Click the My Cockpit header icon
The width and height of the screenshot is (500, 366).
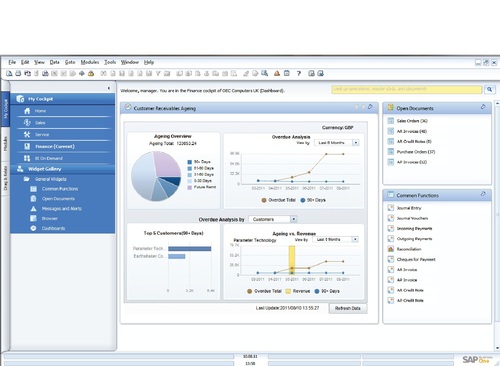(20, 99)
